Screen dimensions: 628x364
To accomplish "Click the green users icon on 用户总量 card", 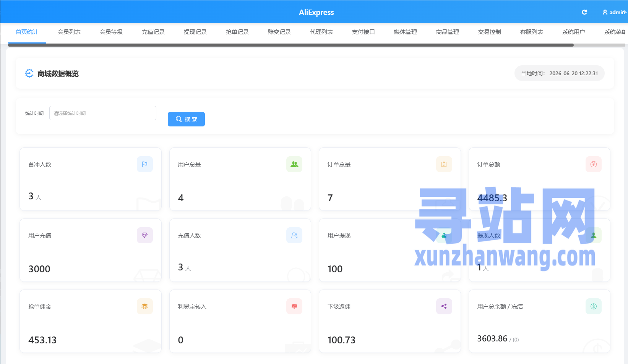I will pos(294,164).
